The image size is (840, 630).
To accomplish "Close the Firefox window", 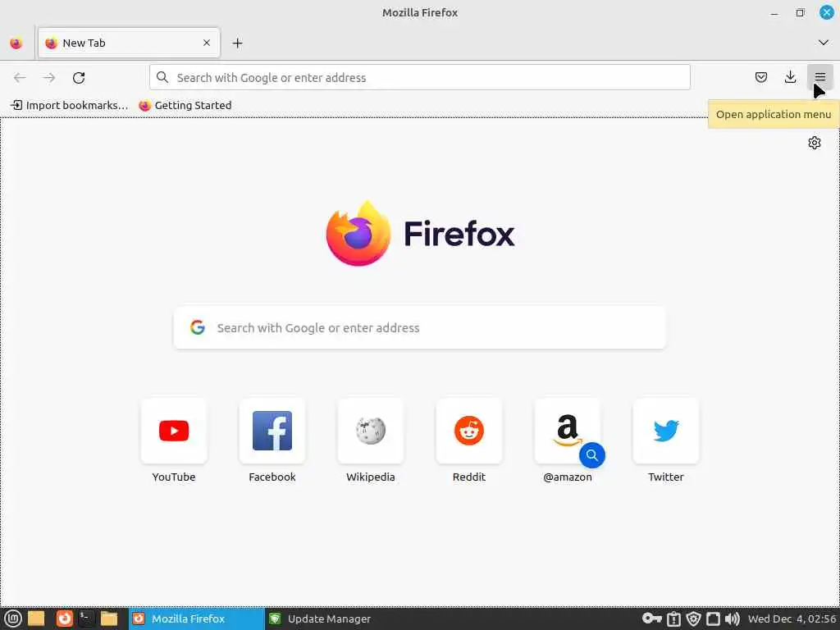I will tap(827, 12).
